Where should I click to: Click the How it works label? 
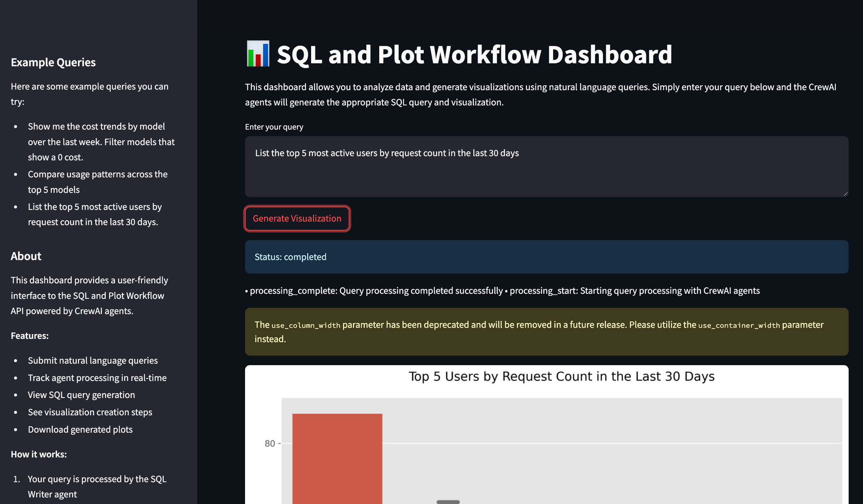39,454
